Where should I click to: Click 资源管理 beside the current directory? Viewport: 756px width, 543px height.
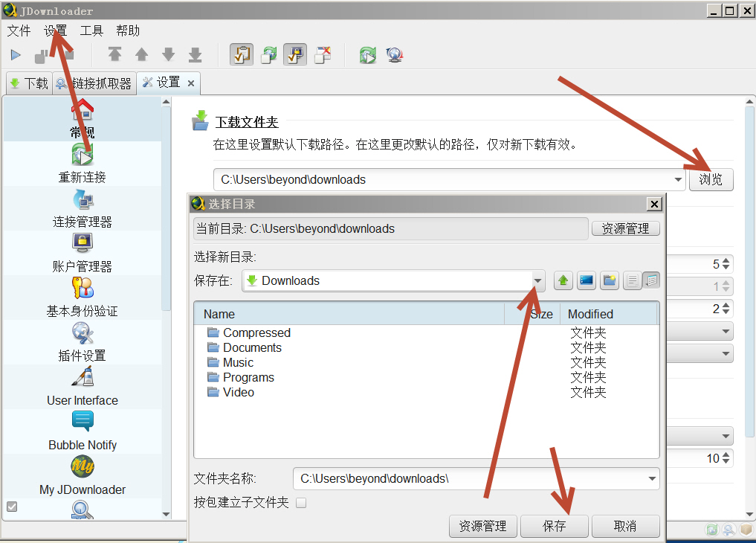625,228
